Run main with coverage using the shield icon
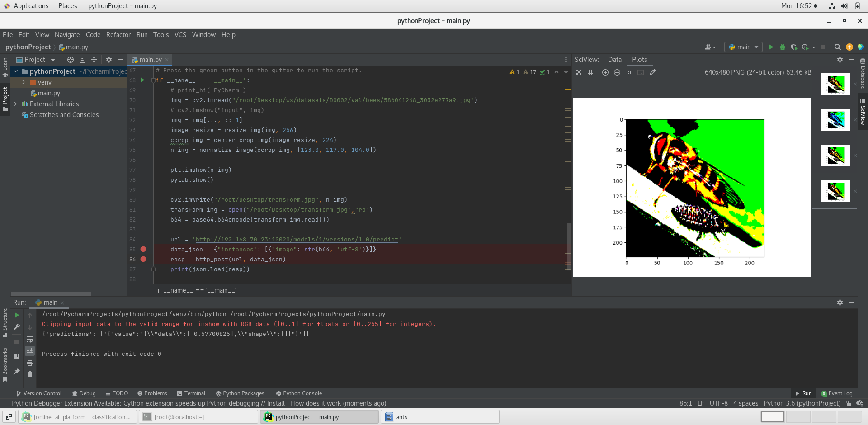The height and width of the screenshot is (425, 868). [x=794, y=47]
